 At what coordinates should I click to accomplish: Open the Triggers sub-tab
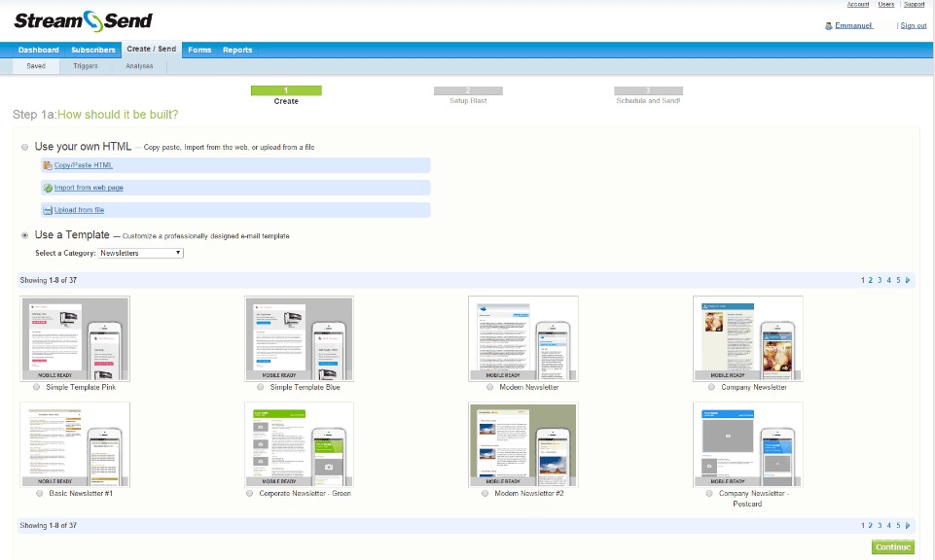86,66
